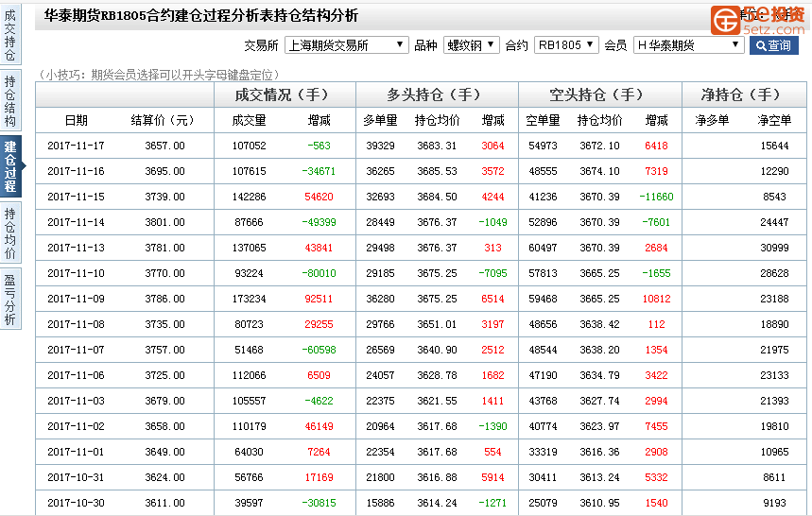Click short position value 54973
This screenshot has height=516, width=812.
(543, 146)
